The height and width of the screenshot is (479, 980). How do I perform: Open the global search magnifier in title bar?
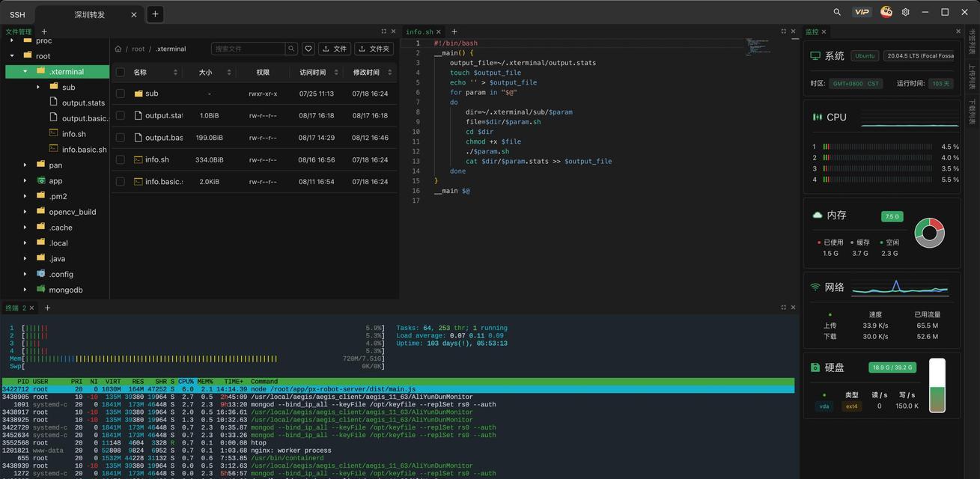837,12
